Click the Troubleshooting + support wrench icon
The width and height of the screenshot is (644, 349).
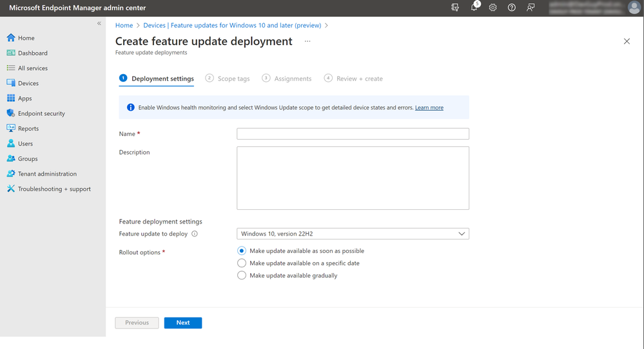click(11, 189)
